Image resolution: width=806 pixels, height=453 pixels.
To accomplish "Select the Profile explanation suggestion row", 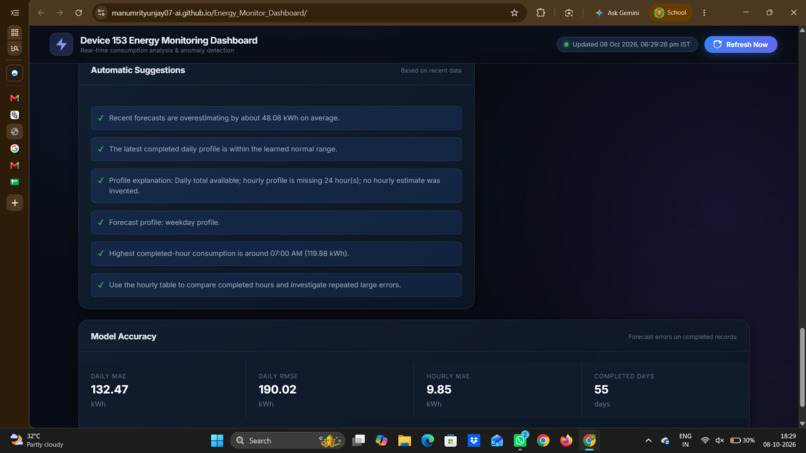I will pos(276,185).
